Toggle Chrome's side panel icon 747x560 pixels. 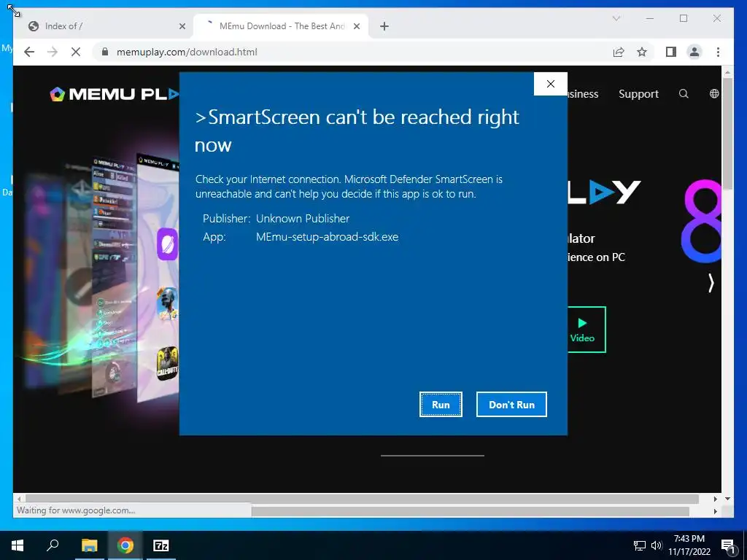671,52
